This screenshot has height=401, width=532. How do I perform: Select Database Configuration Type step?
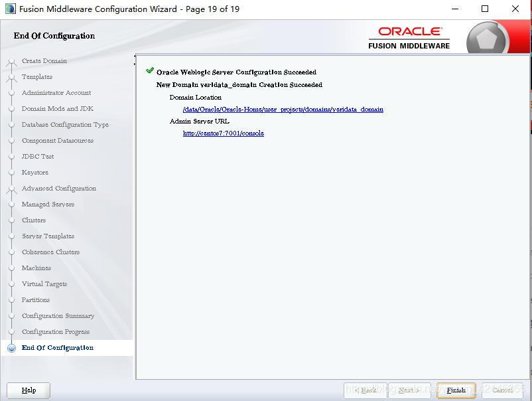tap(65, 125)
